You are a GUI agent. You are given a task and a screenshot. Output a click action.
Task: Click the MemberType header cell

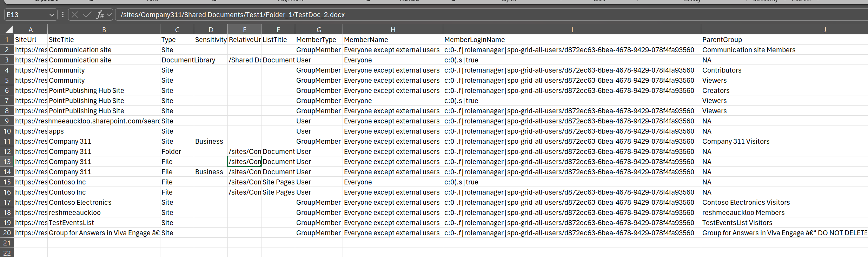(x=319, y=40)
